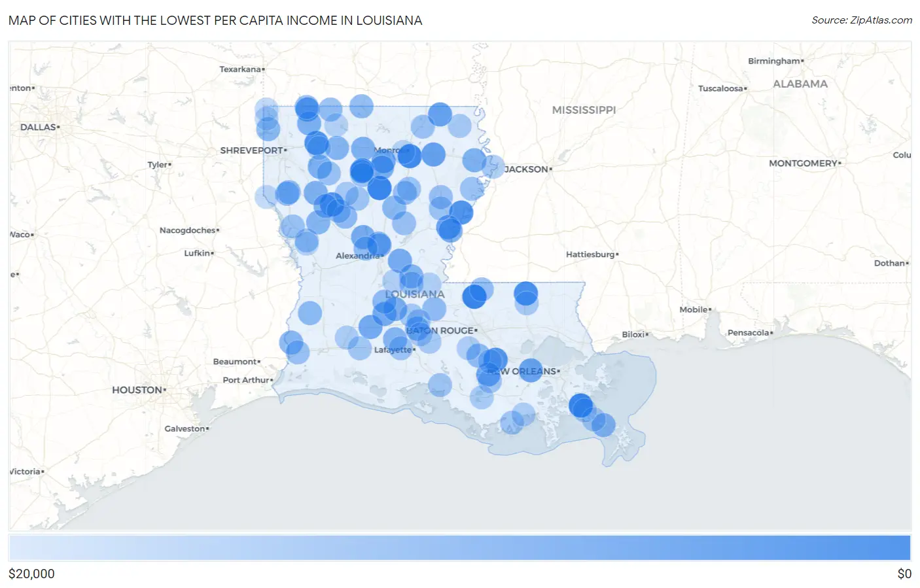Click the Source: ZipAtlas.com attribution text
This screenshot has height=588, width=920.
[862, 20]
